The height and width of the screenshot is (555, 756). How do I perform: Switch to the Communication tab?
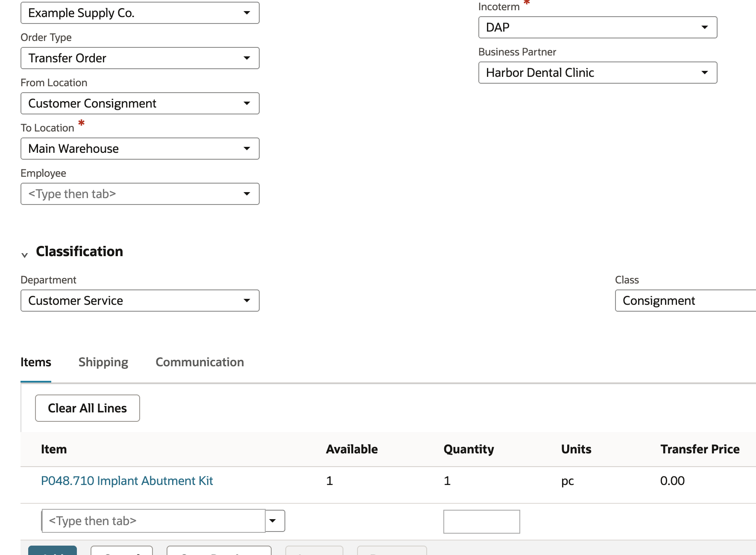[x=200, y=362]
